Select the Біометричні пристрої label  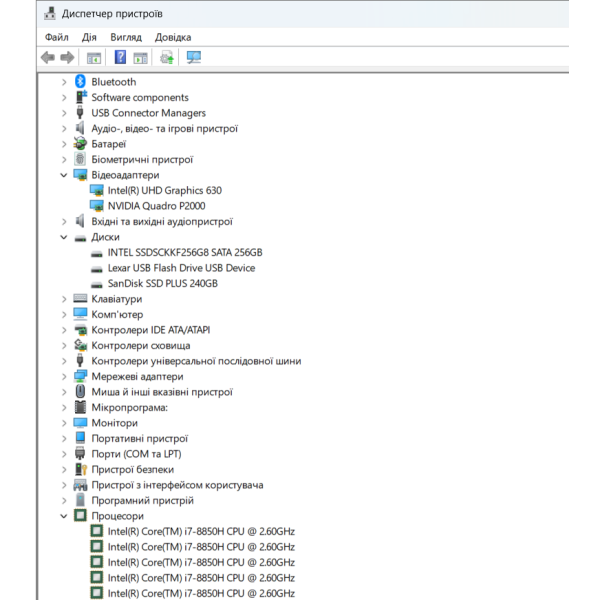tap(142, 160)
